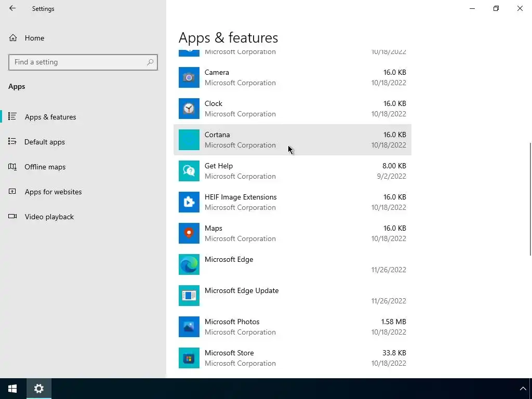Click the 9/2/2022 date for Get Help
532x399 pixels.
(392, 176)
